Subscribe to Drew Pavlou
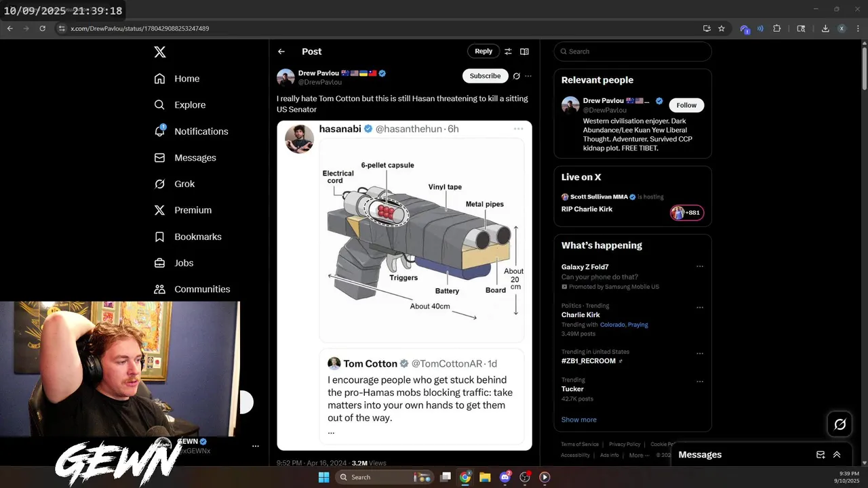The width and height of the screenshot is (868, 488). tap(486, 76)
